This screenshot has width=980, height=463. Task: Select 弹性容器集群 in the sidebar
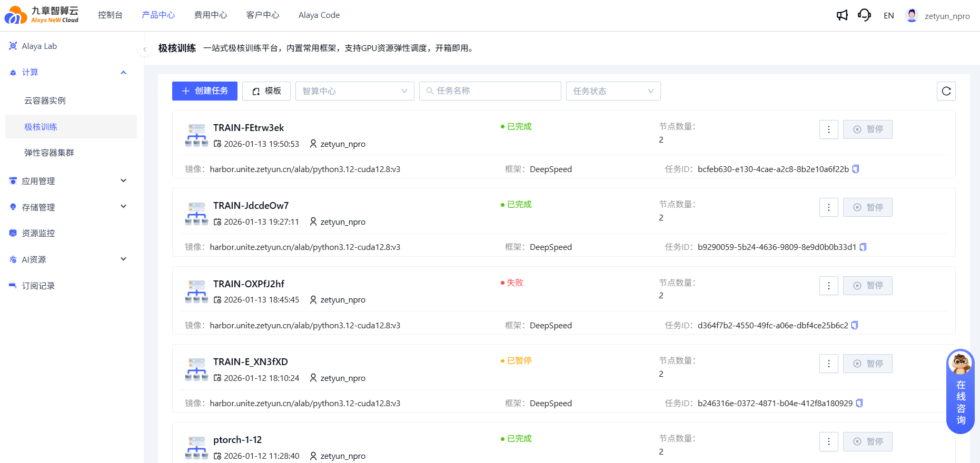tap(71, 153)
